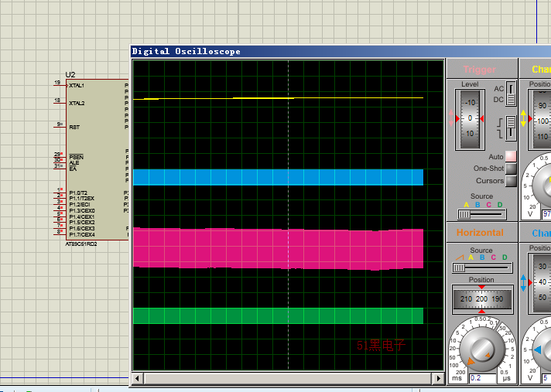This screenshot has height=392, width=551.
Task: Click the Horizontal Position dial showing 200
Action: click(482, 299)
